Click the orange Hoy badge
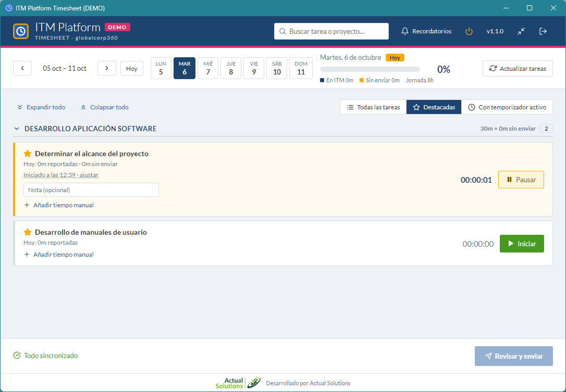The height and width of the screenshot is (392, 566). tap(395, 58)
